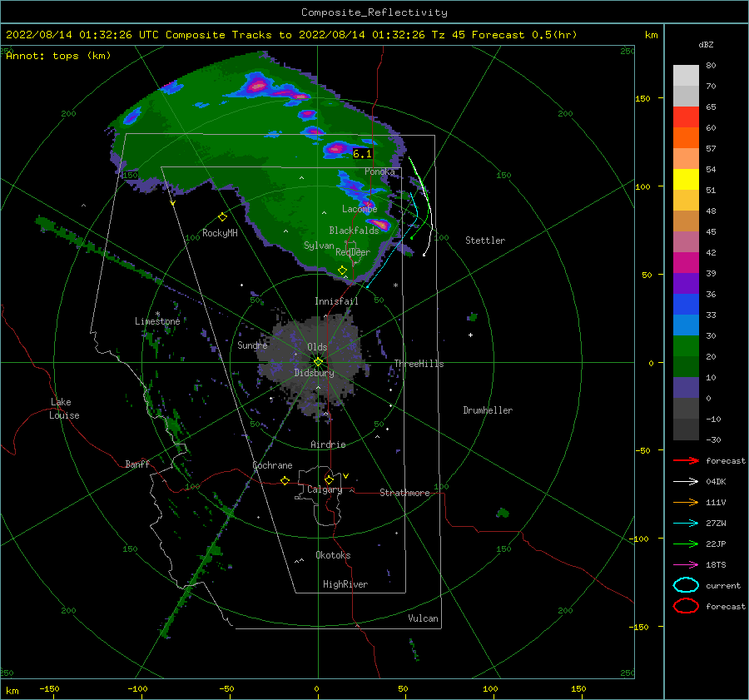Select the orange 111V track arrow
Viewport: 749px width, 700px height.
click(686, 502)
